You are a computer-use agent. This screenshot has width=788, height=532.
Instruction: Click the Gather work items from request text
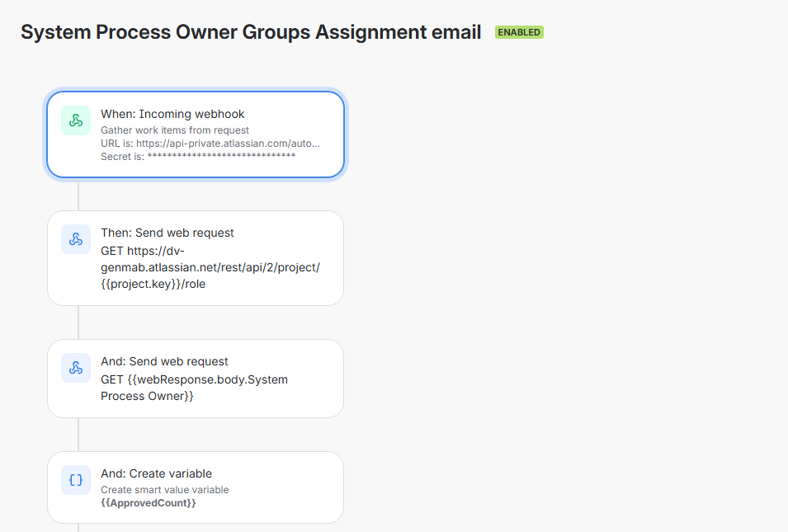tap(175, 130)
